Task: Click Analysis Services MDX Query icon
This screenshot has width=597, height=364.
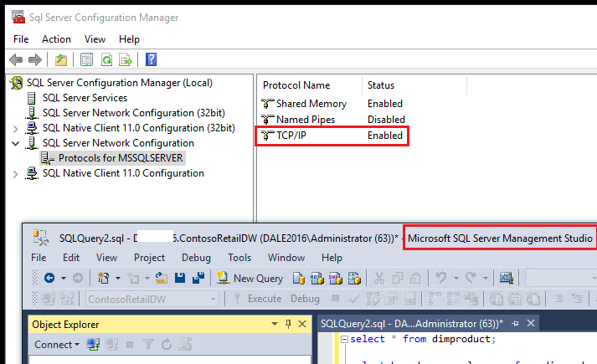Action: pyautogui.click(x=317, y=278)
